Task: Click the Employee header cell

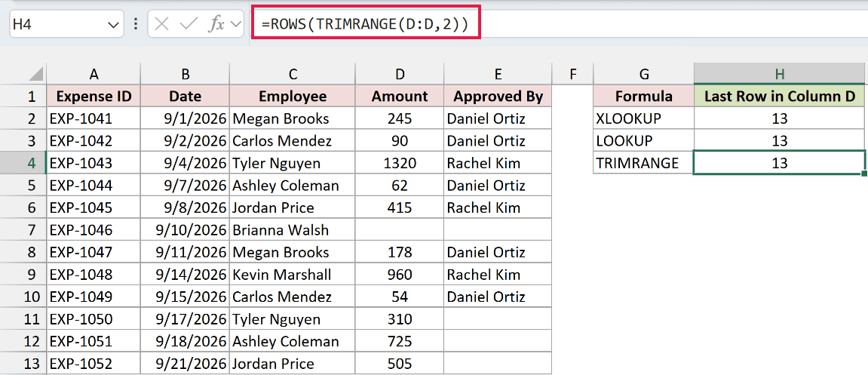Action: pos(293,97)
